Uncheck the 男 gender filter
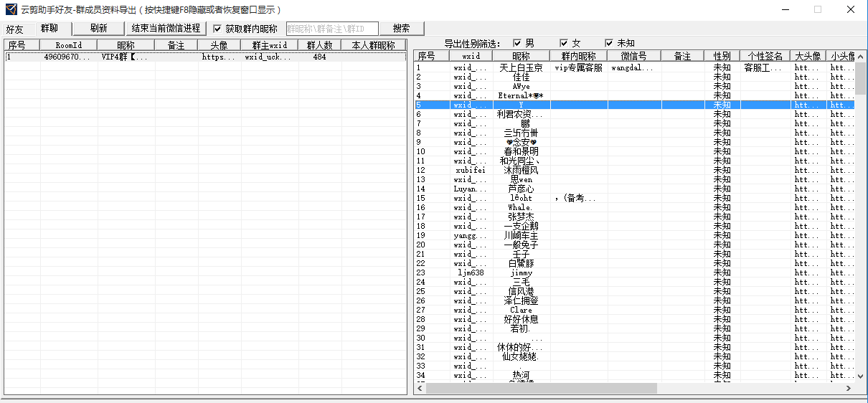Viewport: 868px width, 403px height. pyautogui.click(x=517, y=43)
